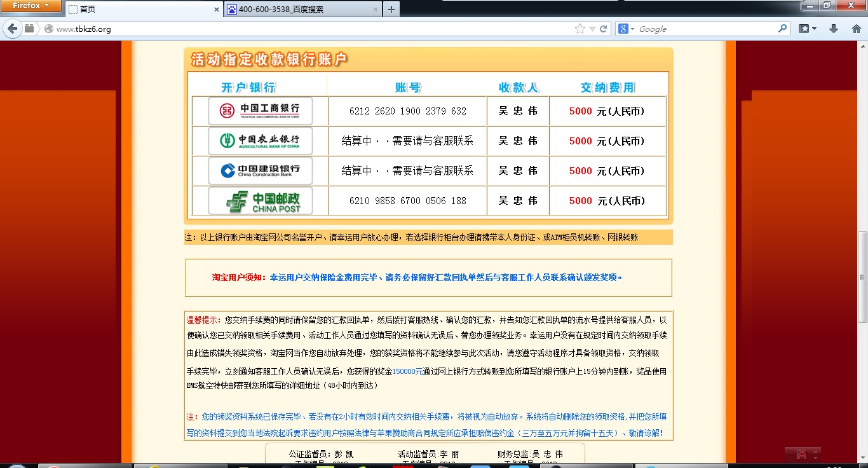
Task: Open the Bookmarks menu button
Action: 808,29
